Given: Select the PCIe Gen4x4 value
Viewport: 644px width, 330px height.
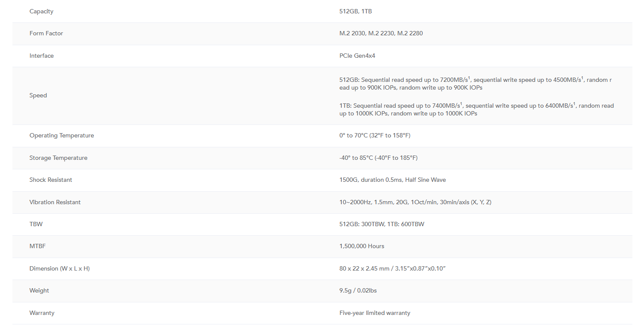Looking at the screenshot, I should [x=357, y=56].
